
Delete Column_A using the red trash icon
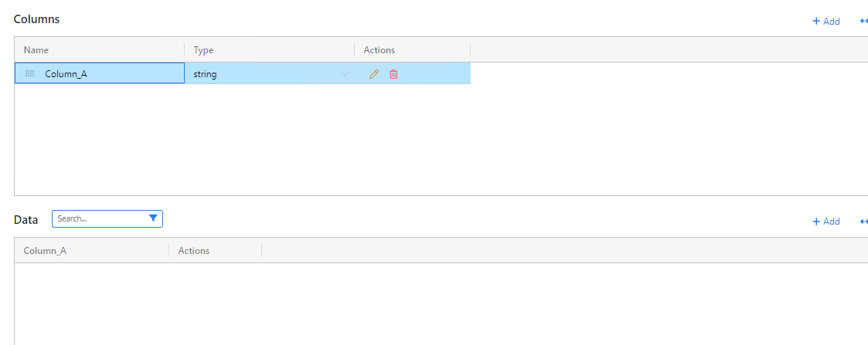(393, 74)
